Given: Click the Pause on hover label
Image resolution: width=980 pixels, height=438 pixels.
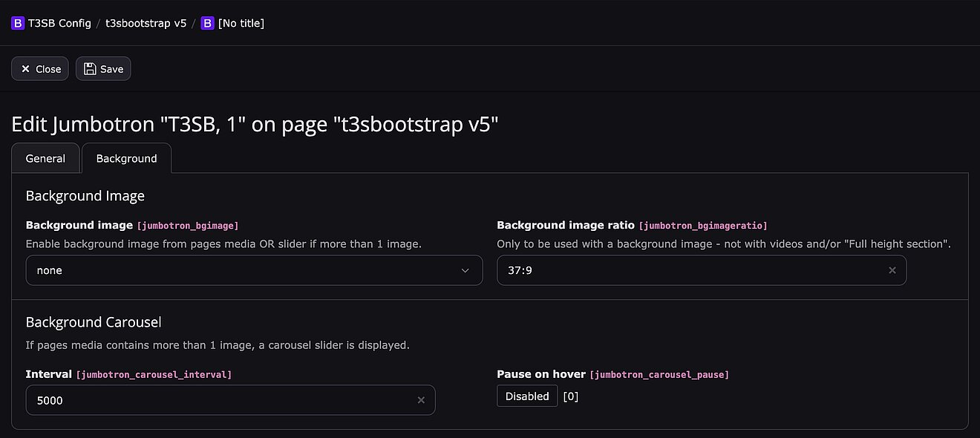Looking at the screenshot, I should coord(541,374).
